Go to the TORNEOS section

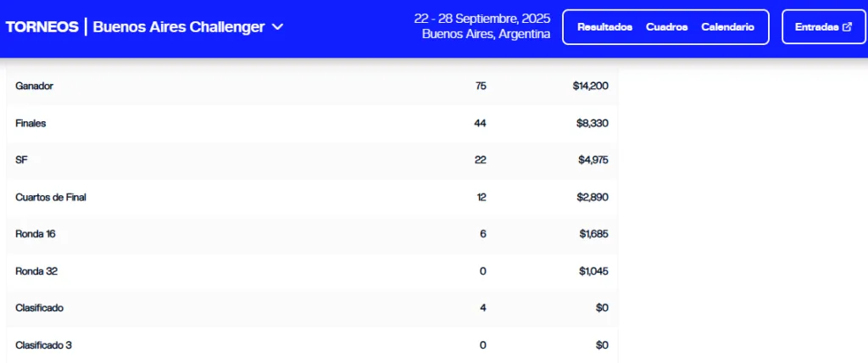pos(42,27)
